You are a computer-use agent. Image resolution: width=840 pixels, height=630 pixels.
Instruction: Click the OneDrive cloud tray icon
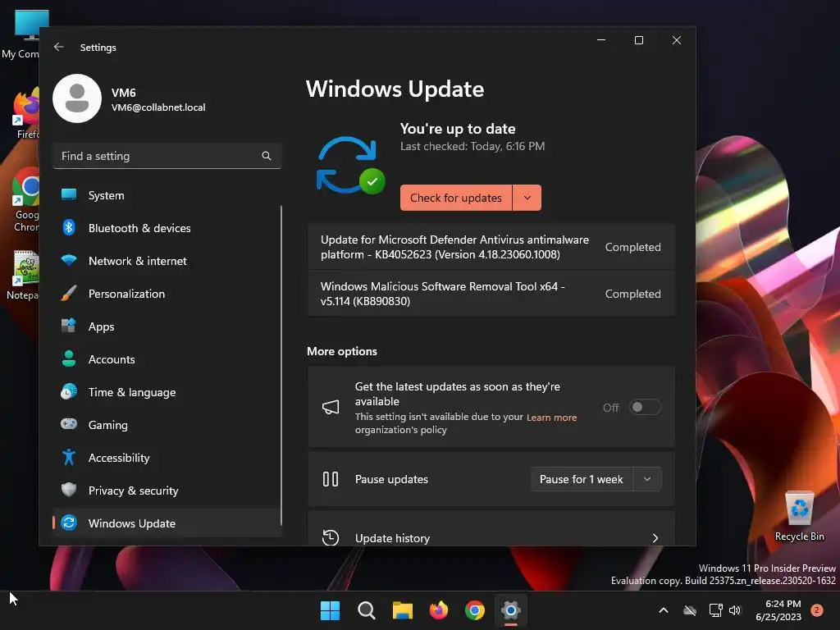(x=690, y=610)
